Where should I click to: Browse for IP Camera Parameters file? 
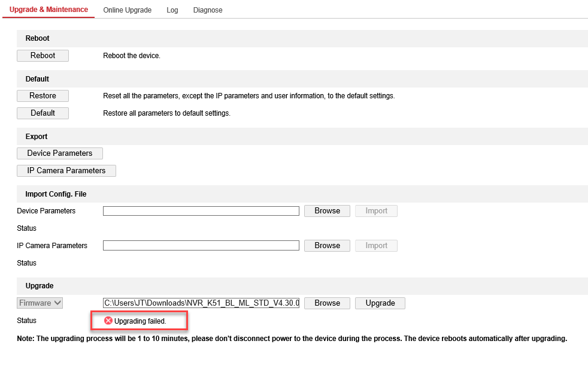click(327, 246)
